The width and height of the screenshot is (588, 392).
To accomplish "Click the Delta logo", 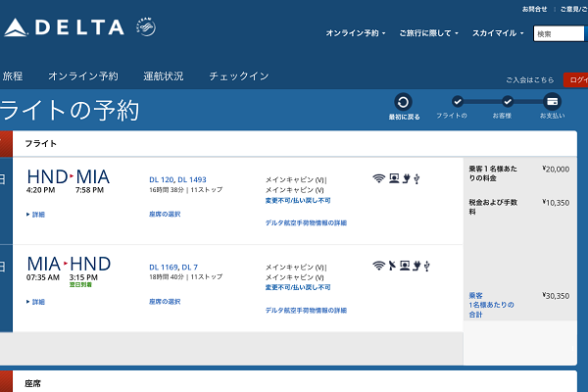I will (64, 27).
